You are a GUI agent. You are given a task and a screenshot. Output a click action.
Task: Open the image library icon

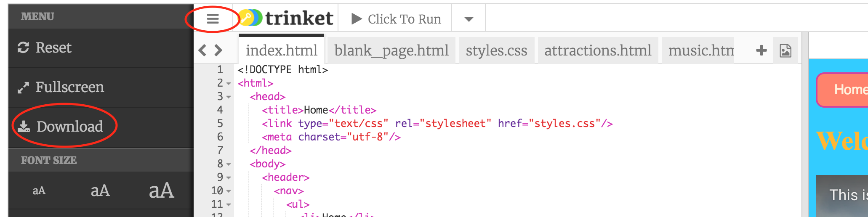tap(785, 50)
